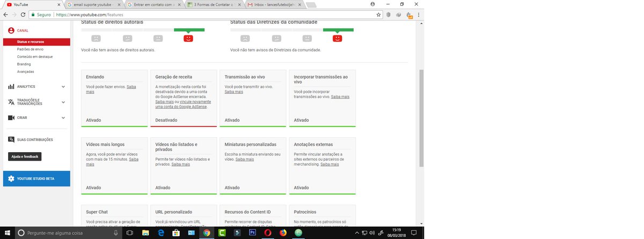
Task: Click the URL personalizado card title
Action: pyautogui.click(x=173, y=212)
